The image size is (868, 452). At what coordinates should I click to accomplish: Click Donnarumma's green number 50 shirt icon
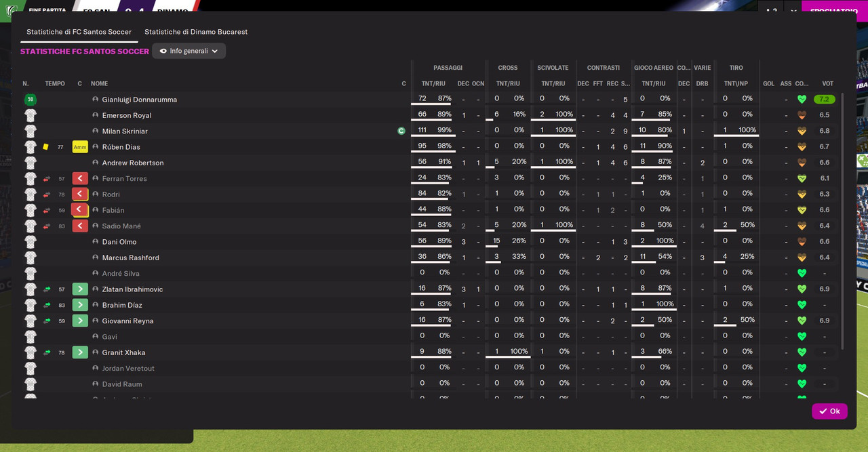tap(31, 100)
